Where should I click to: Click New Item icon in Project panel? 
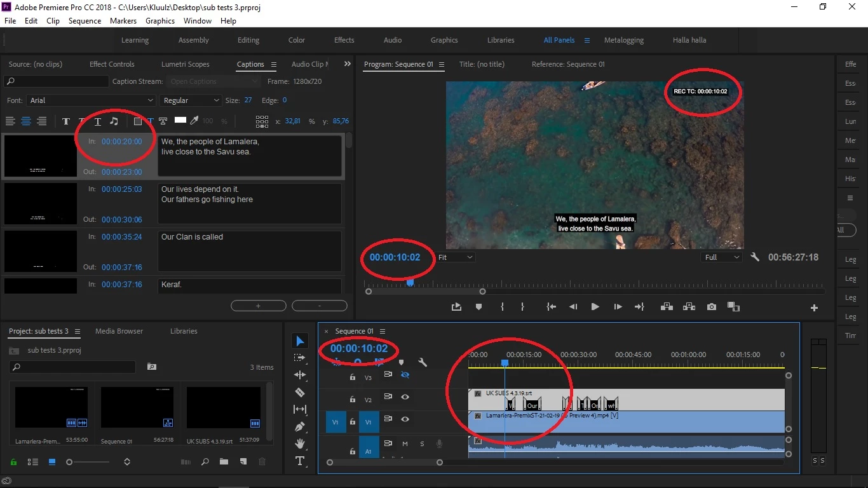(x=243, y=462)
